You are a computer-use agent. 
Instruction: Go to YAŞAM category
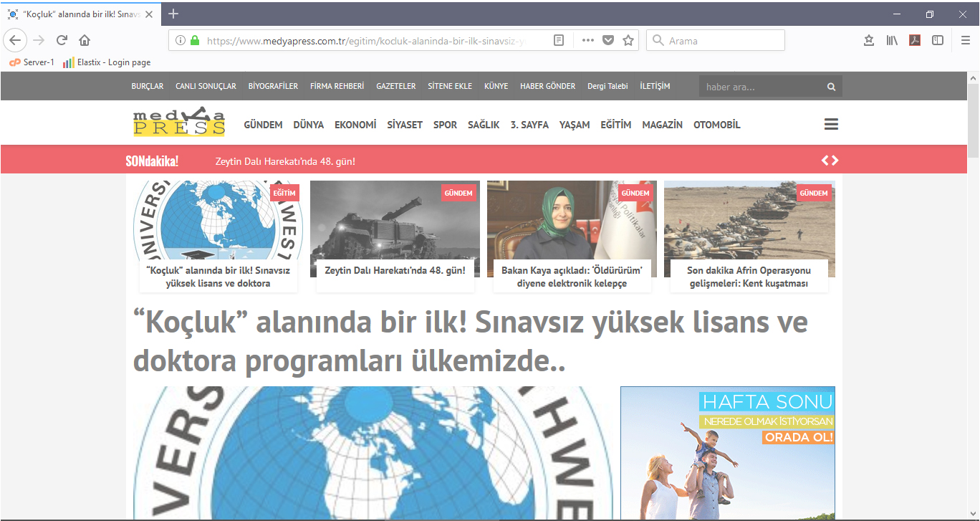575,125
